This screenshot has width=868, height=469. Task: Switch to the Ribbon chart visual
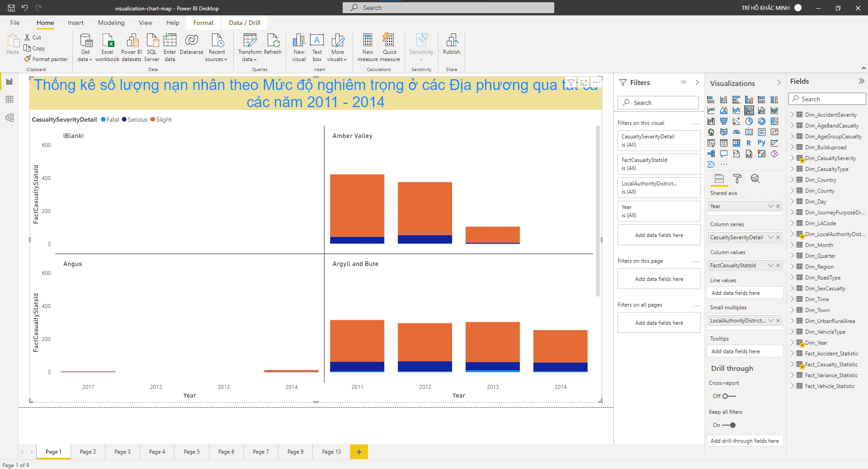pyautogui.click(x=774, y=110)
